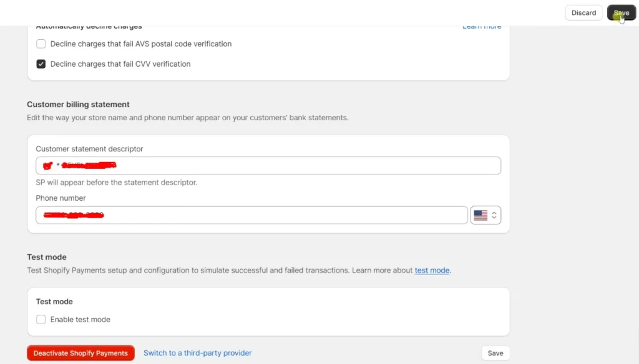Click the US flag icon
Image resolution: width=639 pixels, height=364 pixels.
[480, 215]
